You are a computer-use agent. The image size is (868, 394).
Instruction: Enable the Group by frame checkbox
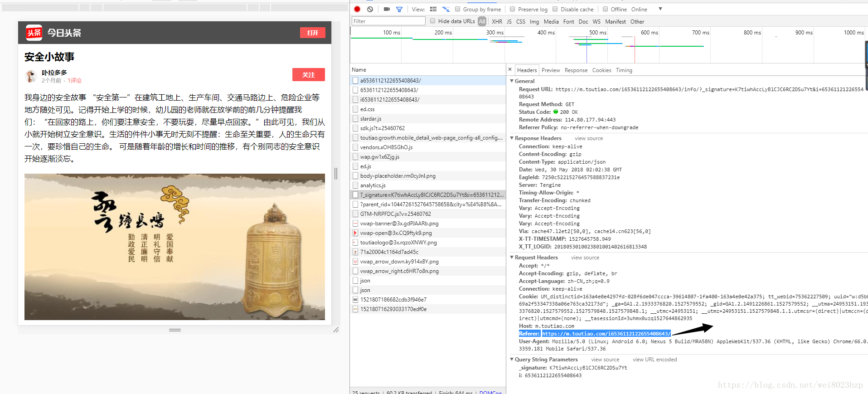pos(458,9)
